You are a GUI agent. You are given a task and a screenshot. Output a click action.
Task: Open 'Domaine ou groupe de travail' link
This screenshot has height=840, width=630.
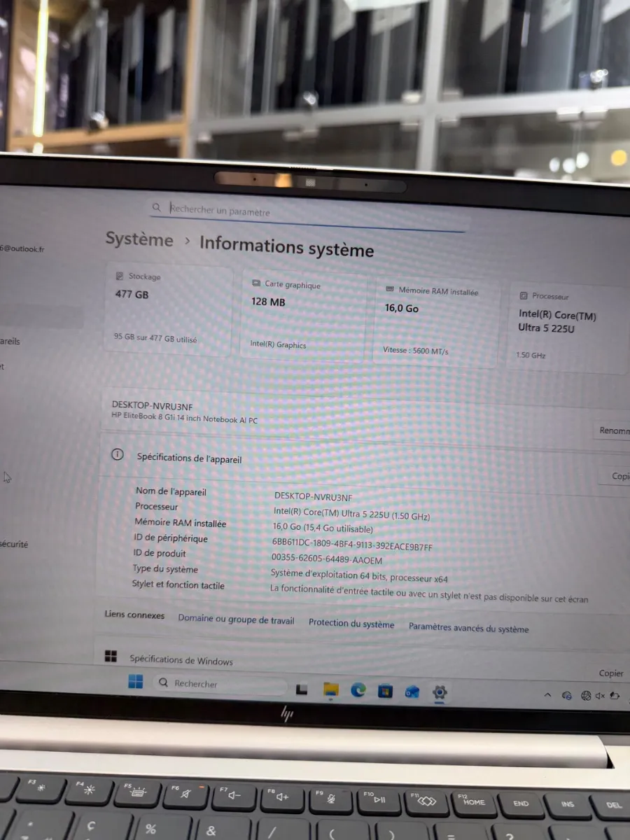[236, 619]
